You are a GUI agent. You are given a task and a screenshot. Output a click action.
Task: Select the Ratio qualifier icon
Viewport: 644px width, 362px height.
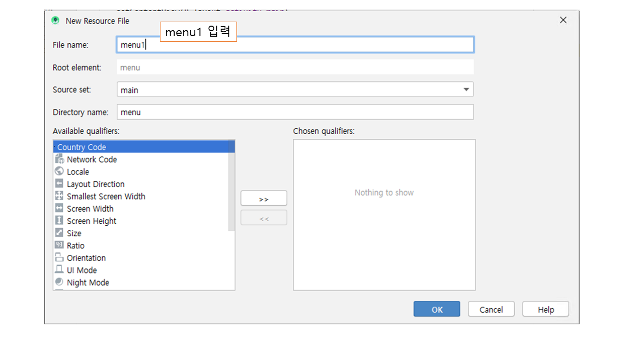(59, 245)
